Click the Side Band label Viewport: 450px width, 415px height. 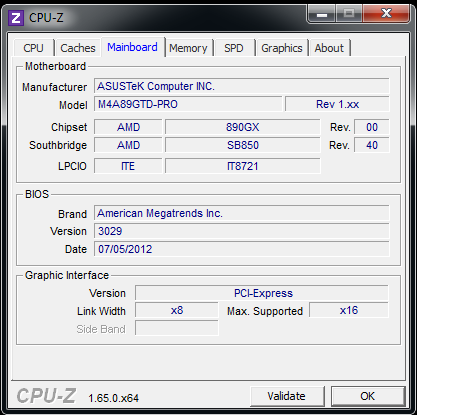[x=101, y=329]
